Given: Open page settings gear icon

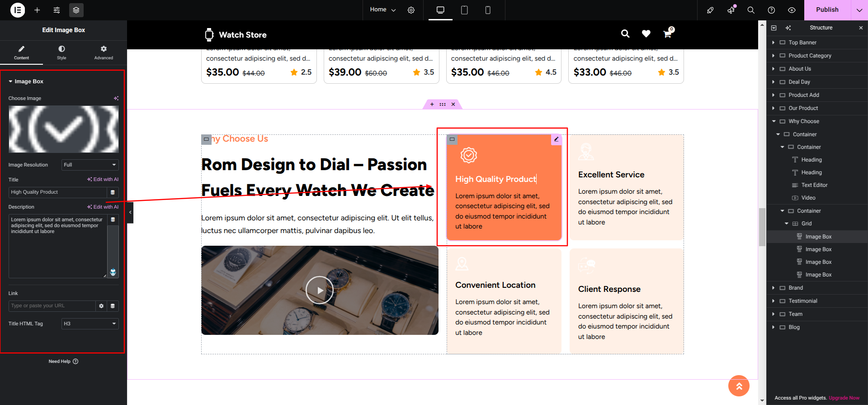Looking at the screenshot, I should click(411, 10).
